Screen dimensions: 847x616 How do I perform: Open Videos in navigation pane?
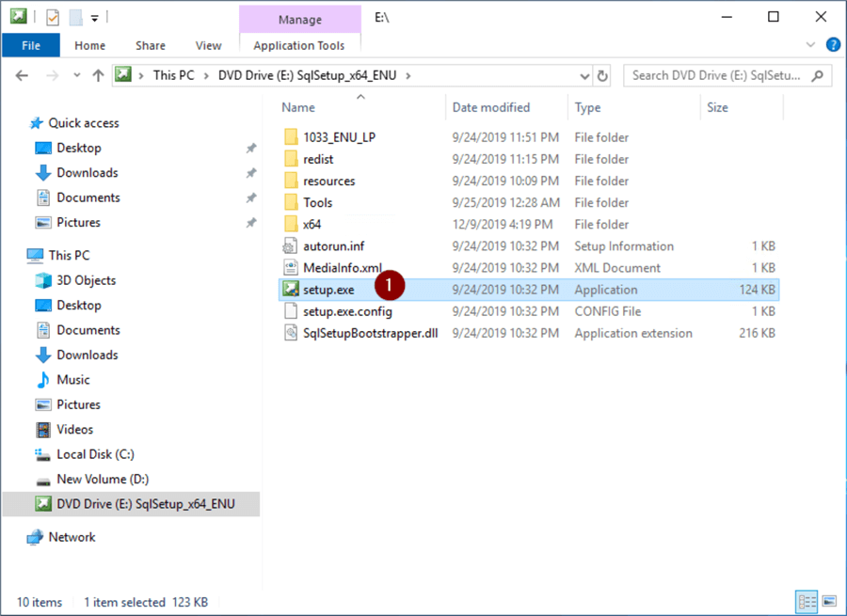(x=74, y=429)
